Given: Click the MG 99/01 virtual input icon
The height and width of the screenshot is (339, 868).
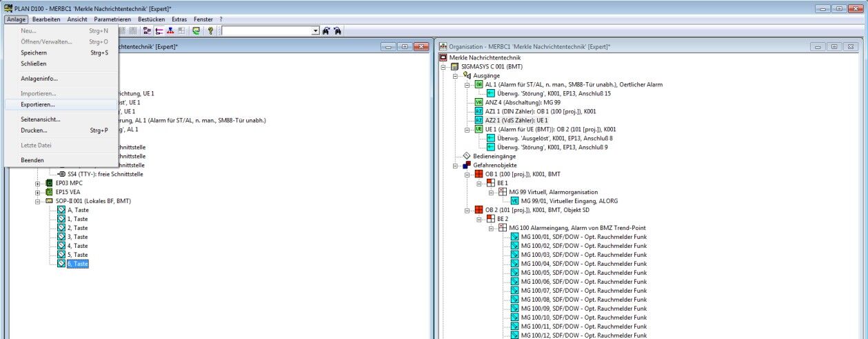Looking at the screenshot, I should pyautogui.click(x=515, y=201).
